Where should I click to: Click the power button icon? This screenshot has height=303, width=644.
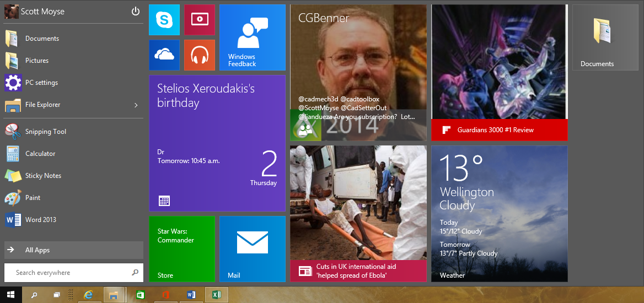tap(136, 12)
